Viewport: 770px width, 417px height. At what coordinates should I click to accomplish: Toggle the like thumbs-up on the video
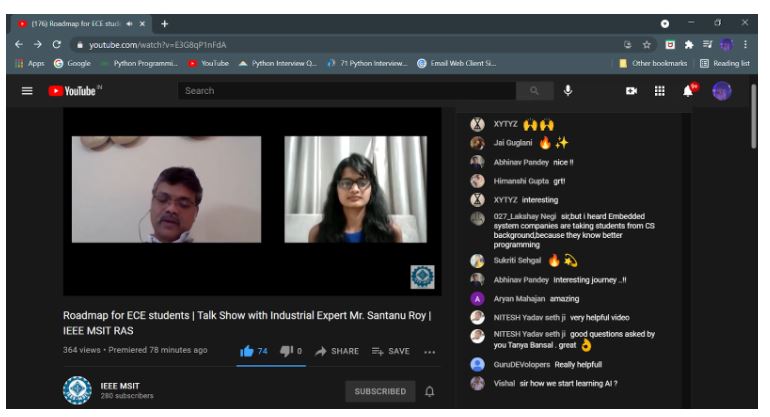247,351
